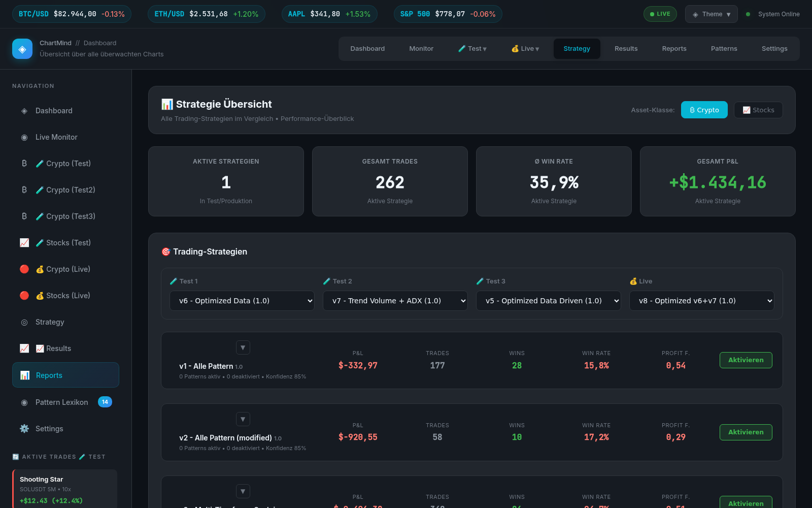
Task: Click the refresh icon beside Aktive Trades
Action: (16, 457)
